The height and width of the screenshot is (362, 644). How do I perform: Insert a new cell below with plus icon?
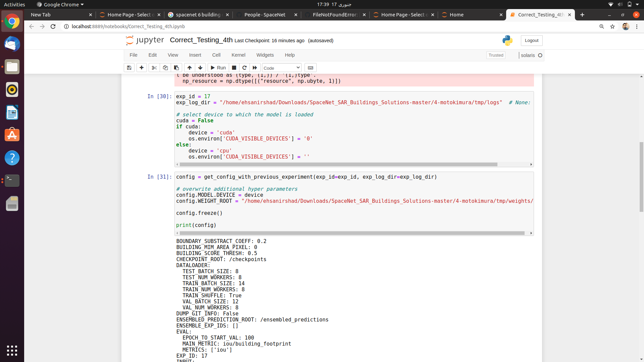click(142, 68)
